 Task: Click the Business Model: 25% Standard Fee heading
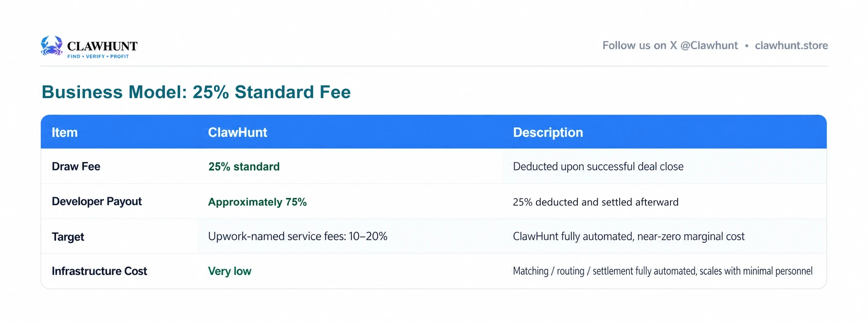pyautogui.click(x=196, y=92)
